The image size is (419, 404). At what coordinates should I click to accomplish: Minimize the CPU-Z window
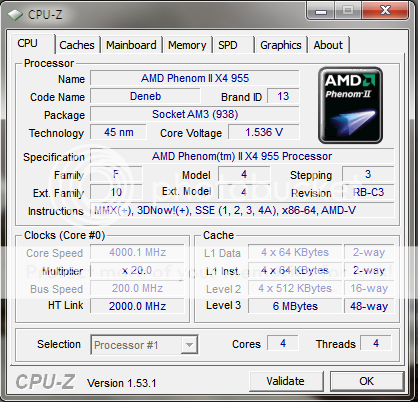[321, 11]
